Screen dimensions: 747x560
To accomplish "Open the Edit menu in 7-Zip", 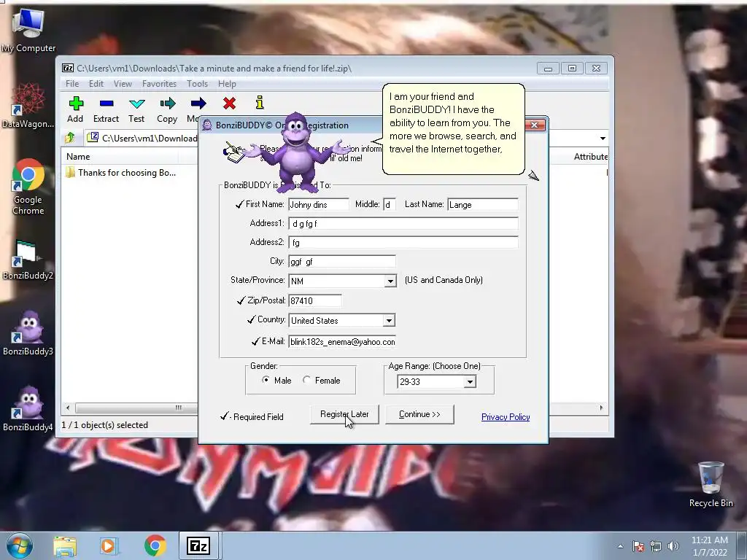I will pyautogui.click(x=96, y=84).
